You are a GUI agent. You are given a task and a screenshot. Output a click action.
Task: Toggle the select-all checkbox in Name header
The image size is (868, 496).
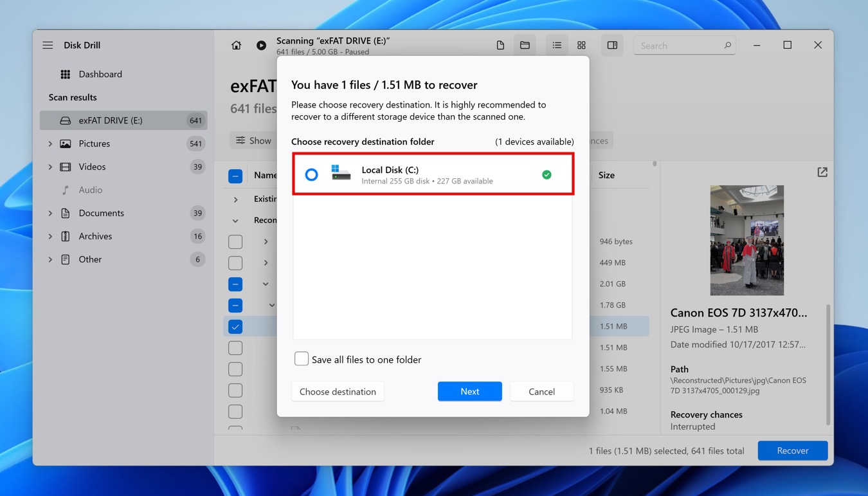pyautogui.click(x=235, y=176)
